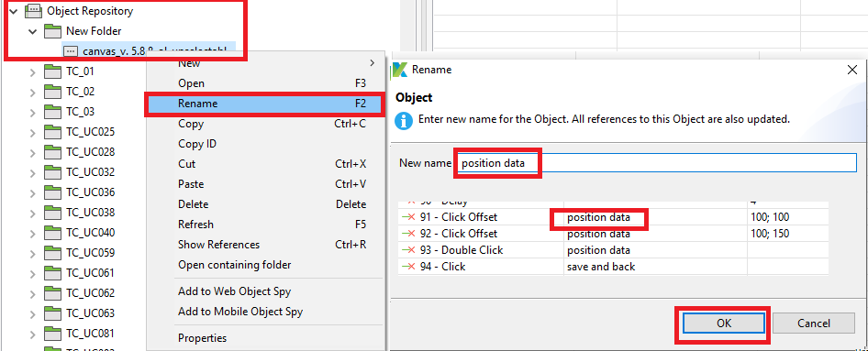
Task: Expand the TC_UC040 folder
Action: (x=33, y=233)
